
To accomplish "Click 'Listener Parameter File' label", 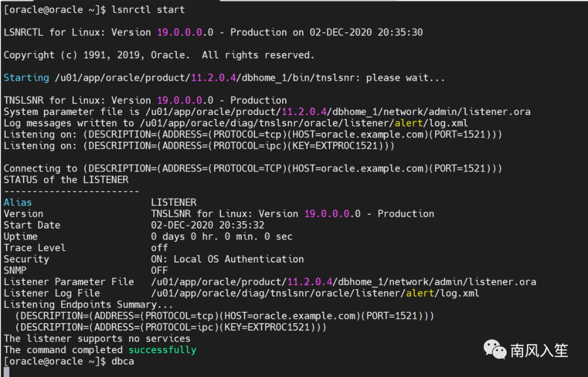I will (69, 282).
